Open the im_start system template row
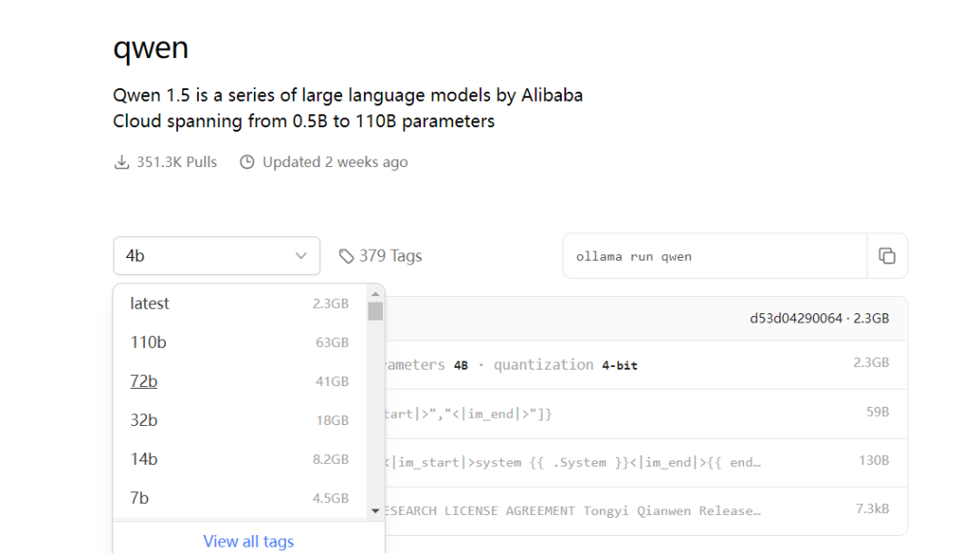This screenshot has height=554, width=980. (x=646, y=462)
